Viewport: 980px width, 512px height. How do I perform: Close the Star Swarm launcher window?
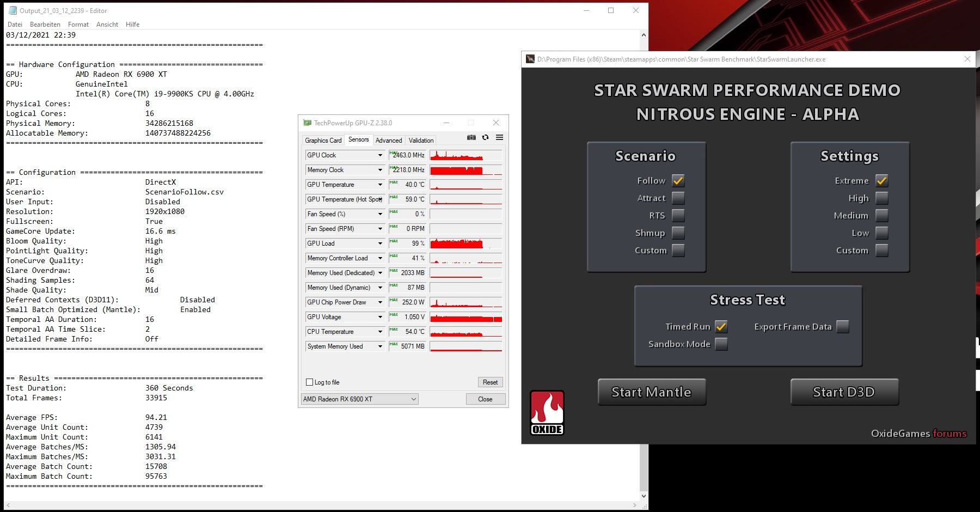click(967, 59)
